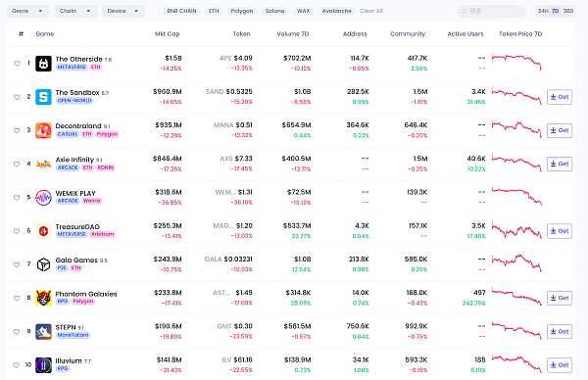Screen dimensions: 588x380
Task: Open the Illuvium logo icon
Action: 43,365
